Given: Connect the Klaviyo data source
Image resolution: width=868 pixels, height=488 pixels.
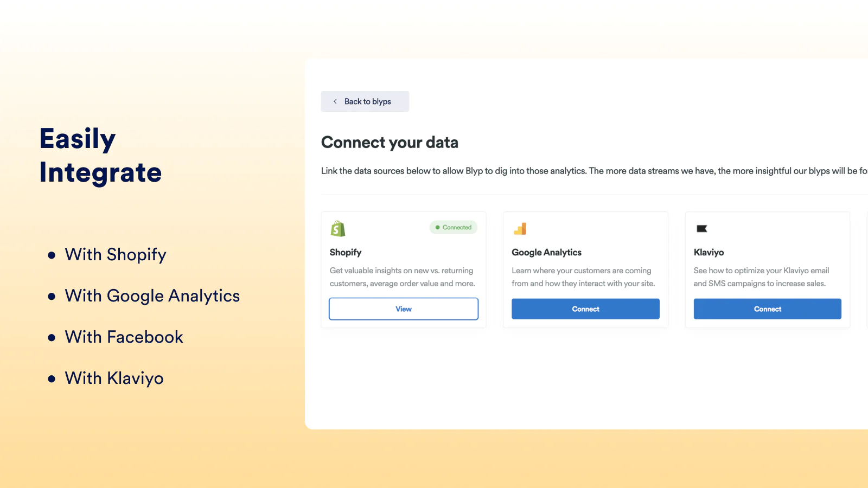Looking at the screenshot, I should pyautogui.click(x=768, y=309).
